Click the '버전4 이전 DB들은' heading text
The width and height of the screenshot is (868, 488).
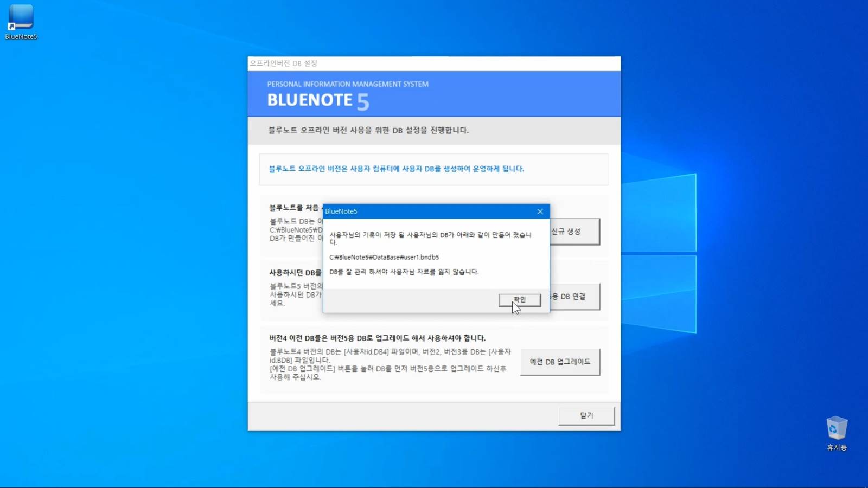(378, 338)
